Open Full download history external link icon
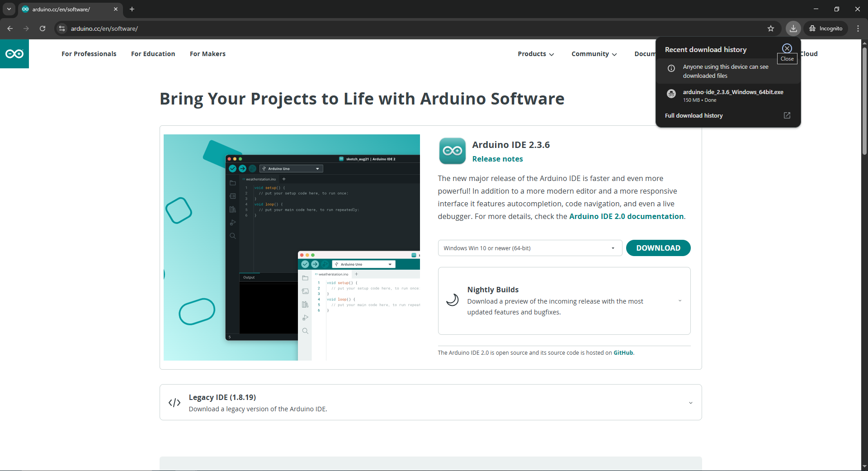This screenshot has height=471, width=868. pos(787,115)
